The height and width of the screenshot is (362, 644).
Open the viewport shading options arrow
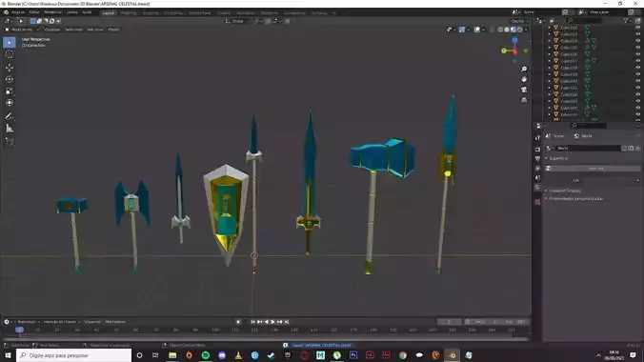click(x=526, y=30)
